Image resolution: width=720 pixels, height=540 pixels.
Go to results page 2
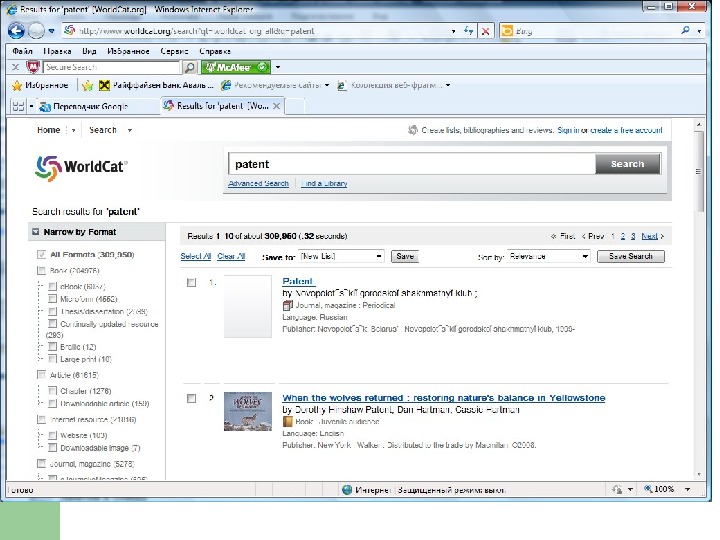click(623, 236)
